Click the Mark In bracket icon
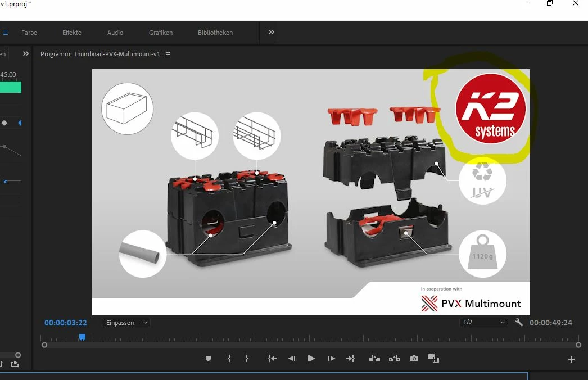The height and width of the screenshot is (380, 588). point(229,359)
